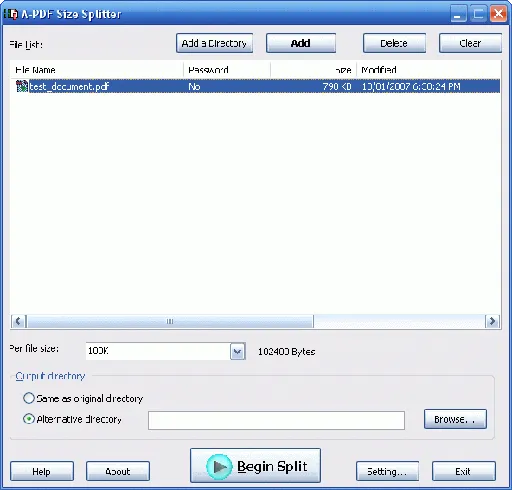Image resolution: width=512 pixels, height=490 pixels.
Task: Click into the Per file size combo field
Action: pos(158,351)
